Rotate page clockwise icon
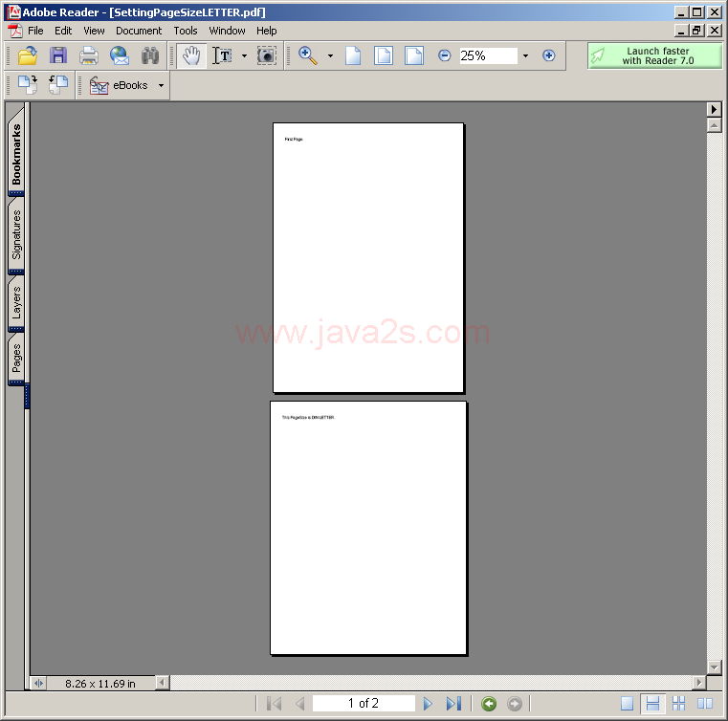Image resolution: width=728 pixels, height=721 pixels. [28, 85]
